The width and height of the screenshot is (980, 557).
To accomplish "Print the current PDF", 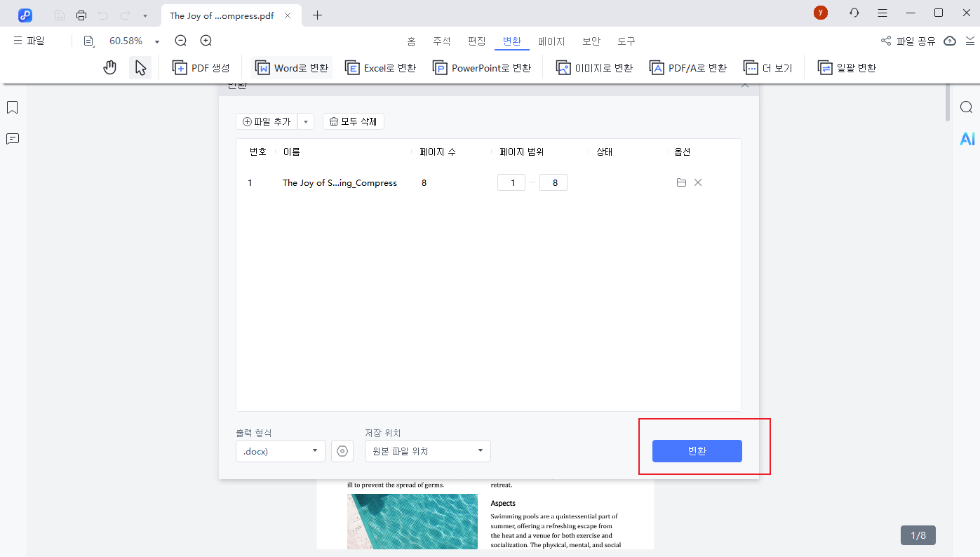I will [x=82, y=14].
